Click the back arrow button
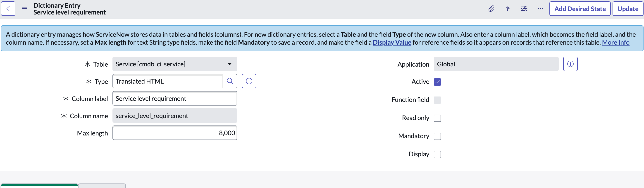The width and height of the screenshot is (644, 188). (8, 9)
